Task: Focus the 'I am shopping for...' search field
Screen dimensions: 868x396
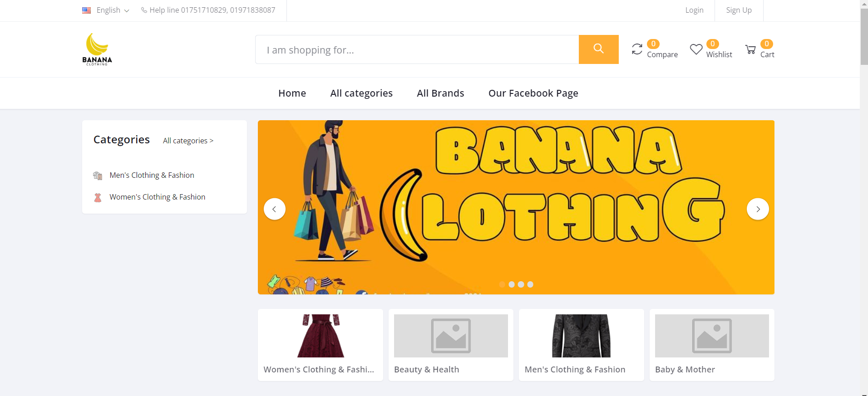Action: (417, 49)
